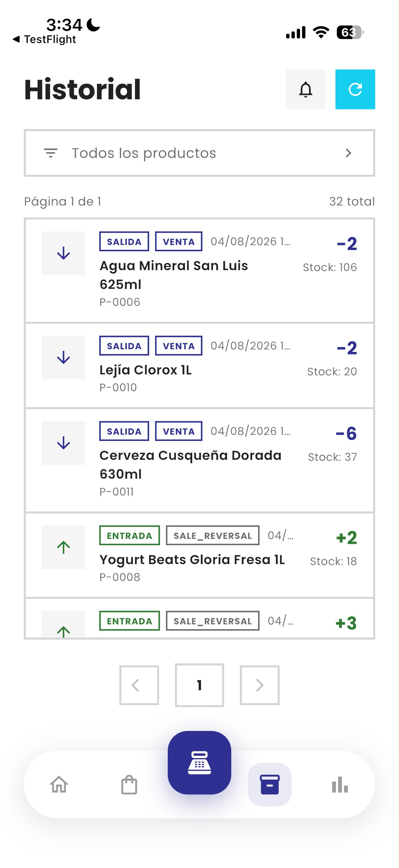The image size is (399, 868).
Task: Expand product filter via right chevron
Action: (348, 153)
